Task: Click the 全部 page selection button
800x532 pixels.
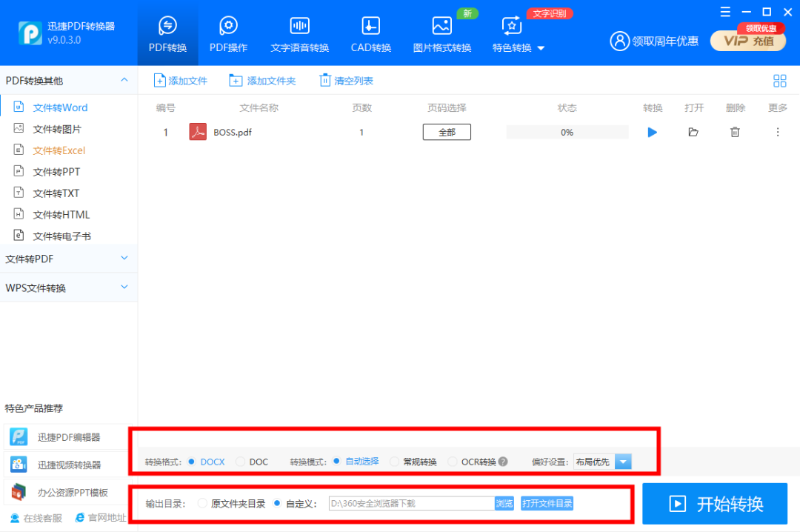Action: click(447, 132)
